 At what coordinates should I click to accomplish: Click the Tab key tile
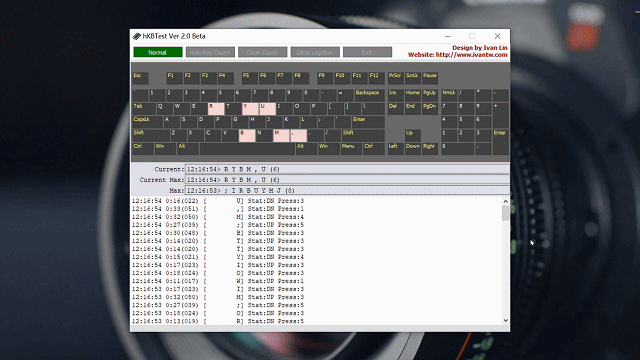[144, 109]
